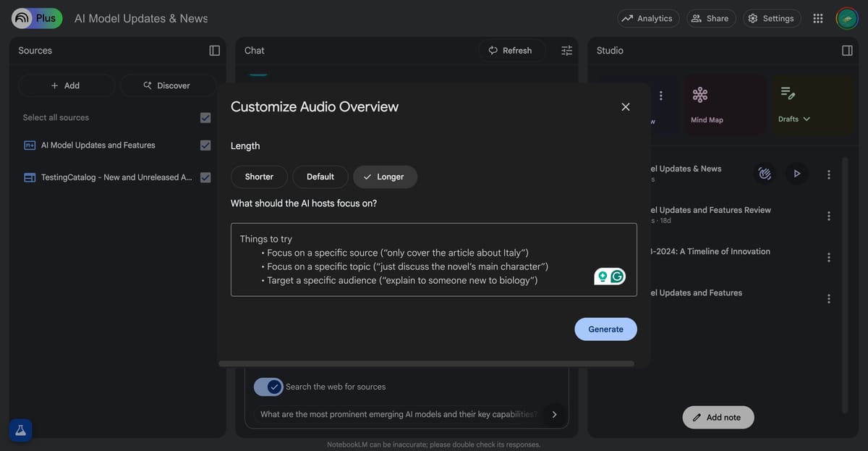Collapse the Sources panel icon
The image size is (868, 451).
215,51
